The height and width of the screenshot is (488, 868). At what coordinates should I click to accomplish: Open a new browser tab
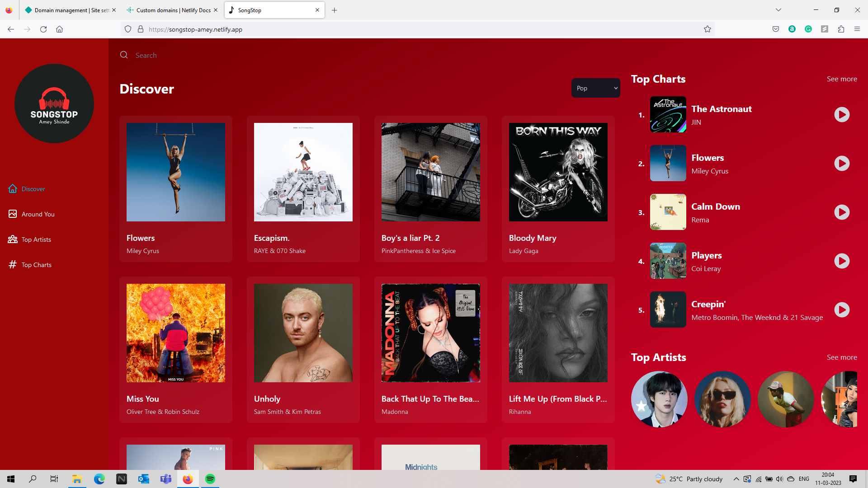pos(335,10)
